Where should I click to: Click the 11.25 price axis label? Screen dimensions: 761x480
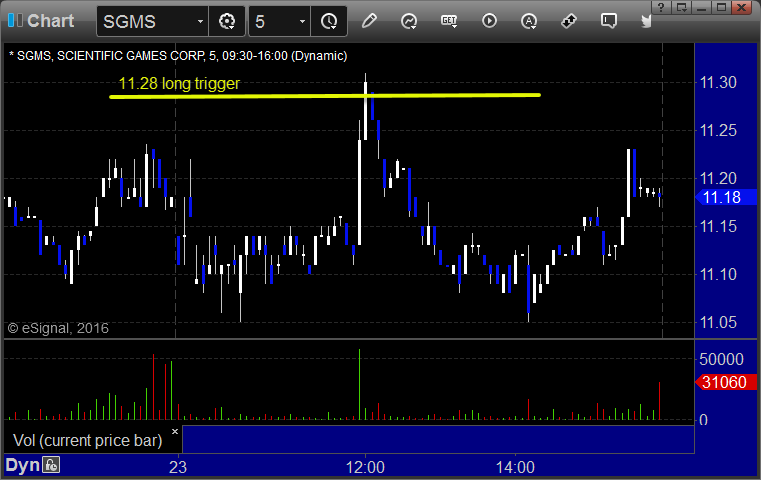click(x=718, y=130)
